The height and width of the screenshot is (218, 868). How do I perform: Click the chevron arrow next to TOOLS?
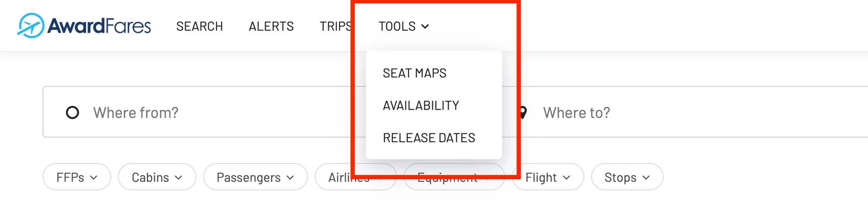click(425, 26)
